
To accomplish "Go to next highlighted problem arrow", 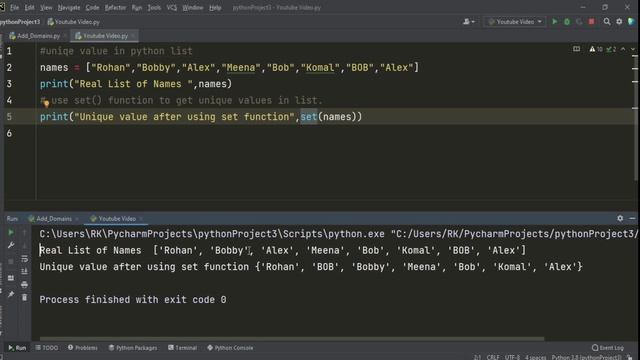I will tap(633, 49).
